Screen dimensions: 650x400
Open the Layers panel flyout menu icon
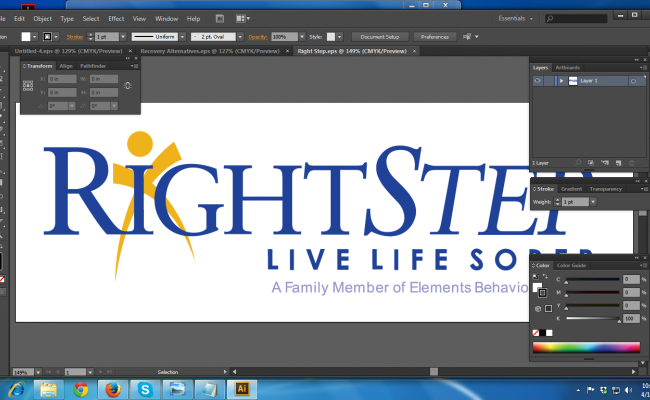(642, 68)
